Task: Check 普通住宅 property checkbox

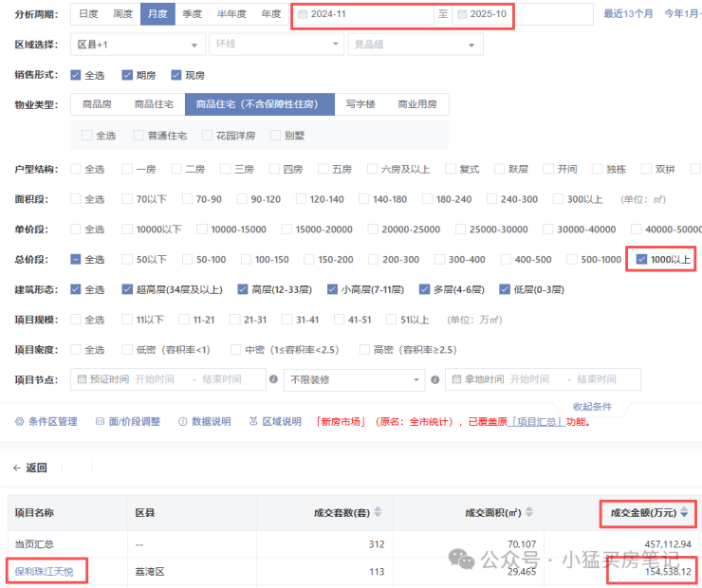Action: (139, 135)
